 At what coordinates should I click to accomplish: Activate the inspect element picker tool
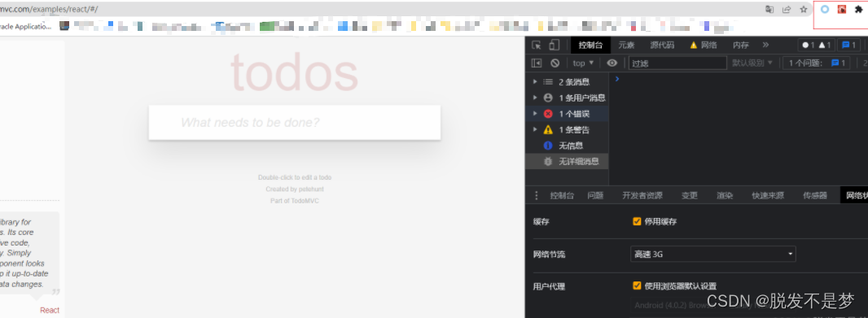[x=536, y=46]
